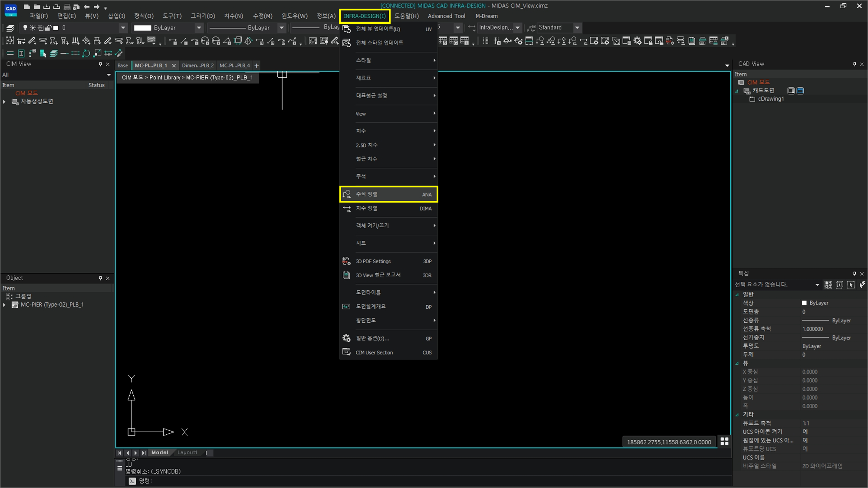
Task: Switch to the Model tab
Action: point(160,452)
